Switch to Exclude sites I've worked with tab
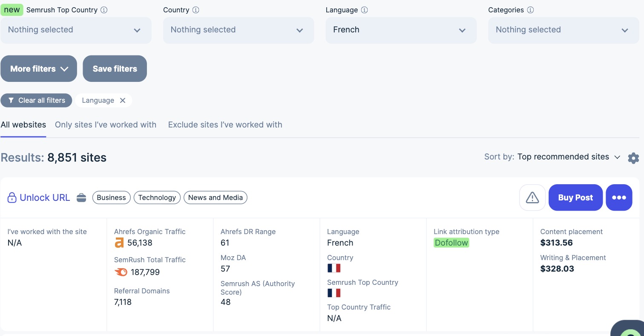This screenshot has height=336, width=644. click(x=225, y=125)
